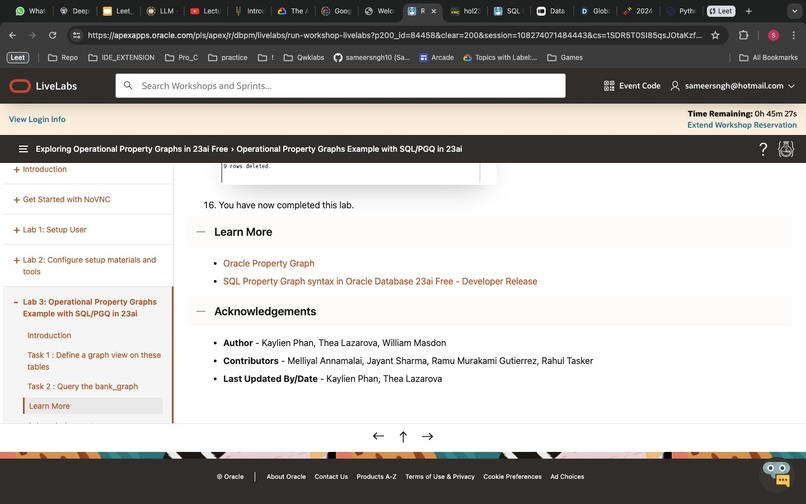Open the user account menu dropdown

(x=733, y=86)
